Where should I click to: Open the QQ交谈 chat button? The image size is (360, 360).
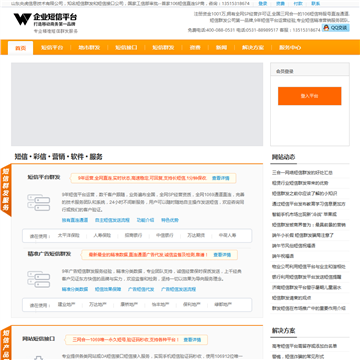[x=336, y=28]
